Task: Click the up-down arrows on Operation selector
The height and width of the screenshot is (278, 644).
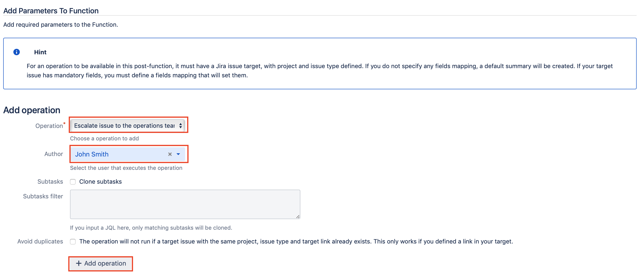Action: point(181,126)
